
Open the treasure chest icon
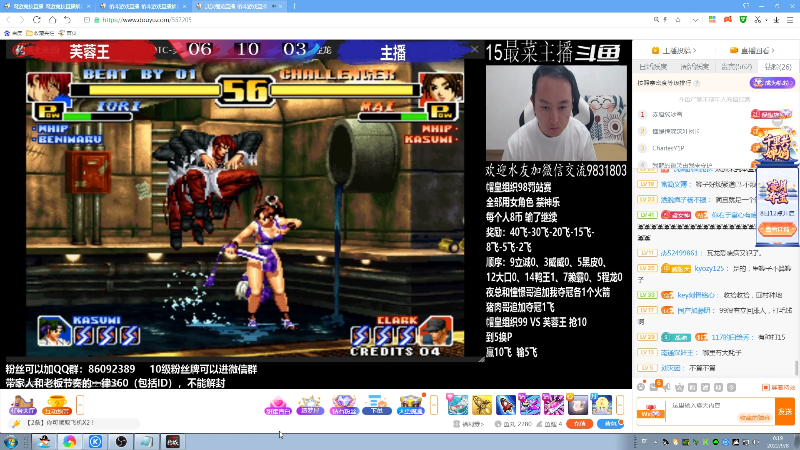coord(411,405)
